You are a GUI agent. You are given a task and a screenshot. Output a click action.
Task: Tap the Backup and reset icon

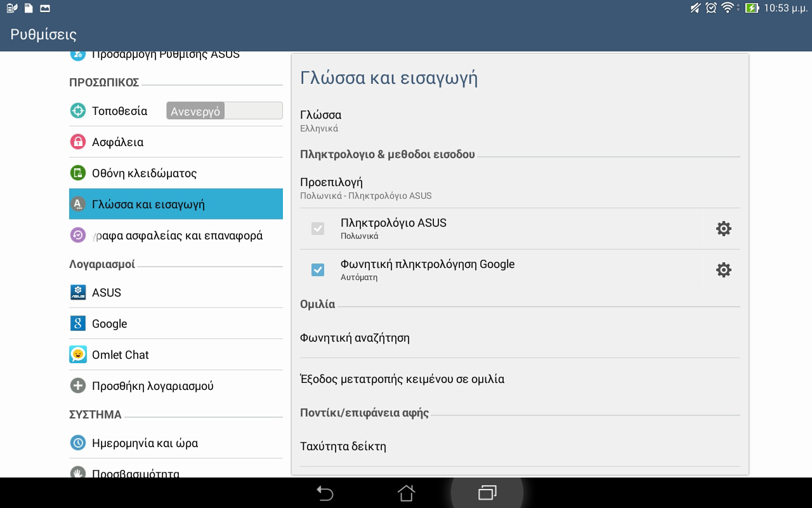tap(77, 235)
